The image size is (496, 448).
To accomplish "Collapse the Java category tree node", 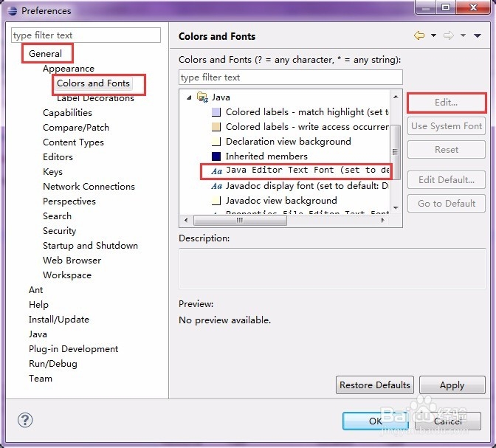I will point(189,97).
